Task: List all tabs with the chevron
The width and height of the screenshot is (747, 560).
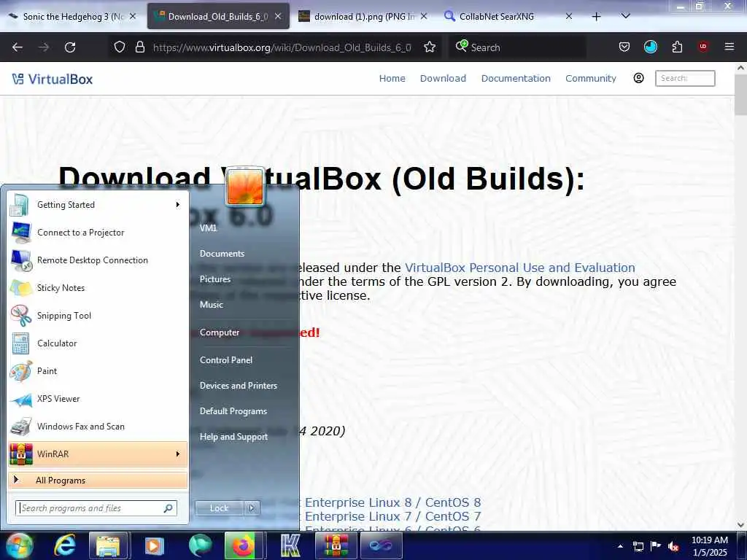Action: [x=626, y=16]
